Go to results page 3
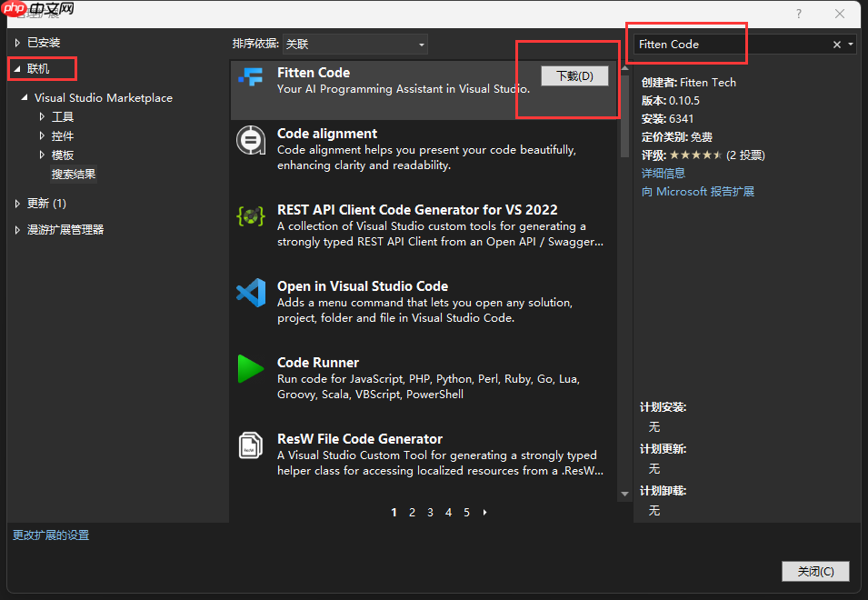 click(x=430, y=512)
